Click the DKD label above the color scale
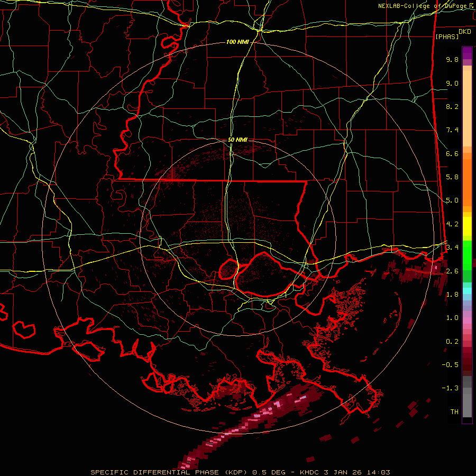The height and width of the screenshot is (476, 476). click(465, 32)
